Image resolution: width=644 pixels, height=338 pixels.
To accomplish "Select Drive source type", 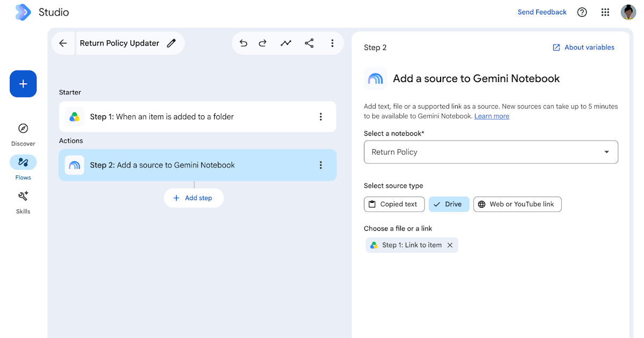I will point(449,204).
